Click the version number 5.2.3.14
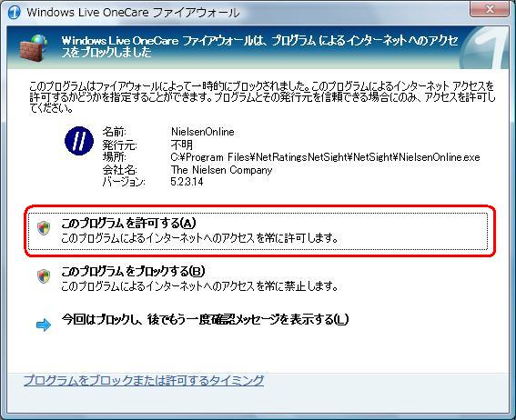Screen dimensions: 516x420 [187, 182]
